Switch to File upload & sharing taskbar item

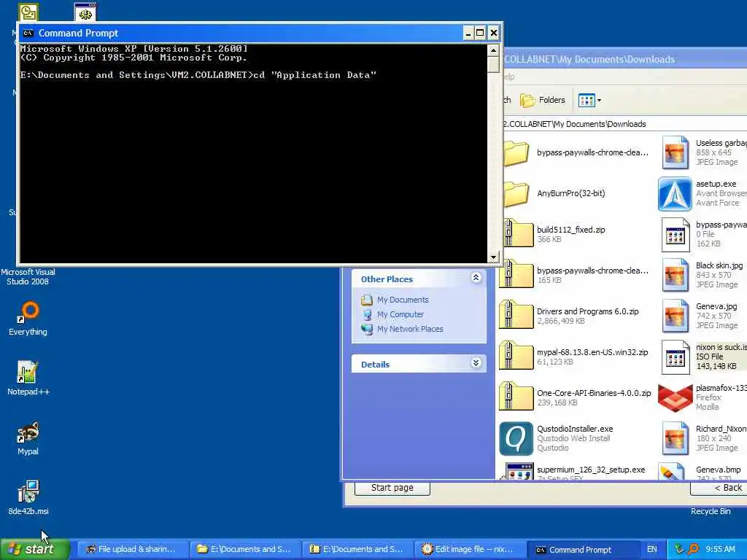[132, 549]
